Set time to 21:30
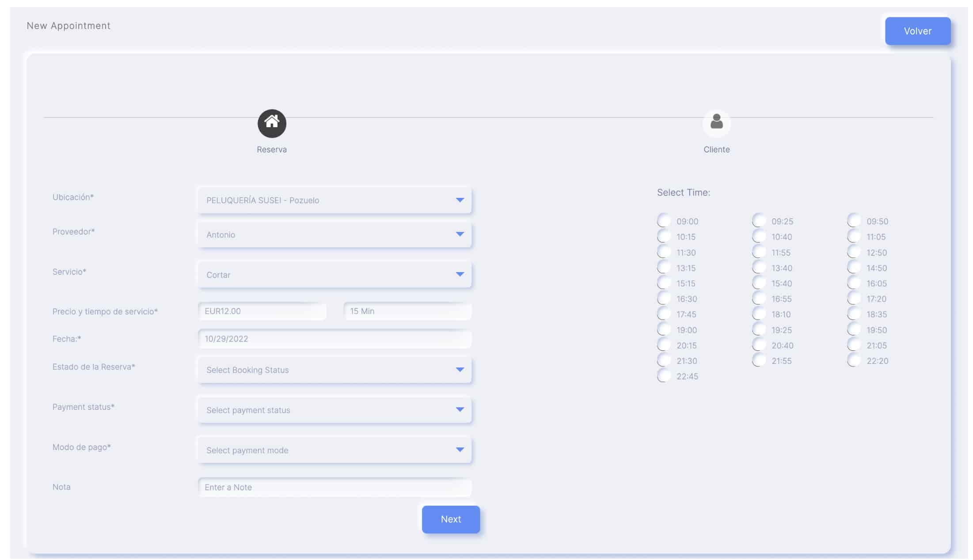 pyautogui.click(x=664, y=360)
